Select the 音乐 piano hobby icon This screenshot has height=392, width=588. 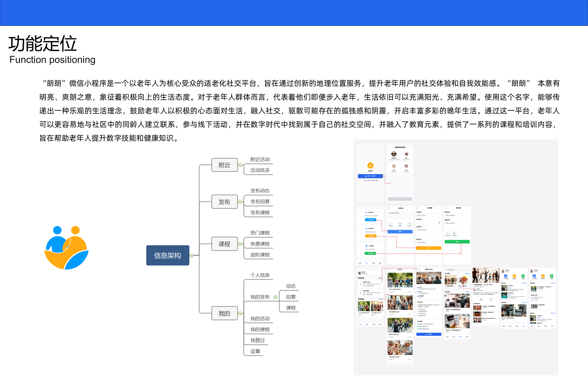406,154
